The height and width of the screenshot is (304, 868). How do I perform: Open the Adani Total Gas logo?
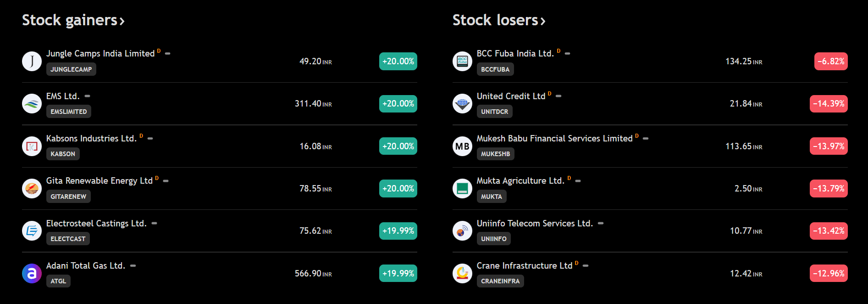[32, 273]
